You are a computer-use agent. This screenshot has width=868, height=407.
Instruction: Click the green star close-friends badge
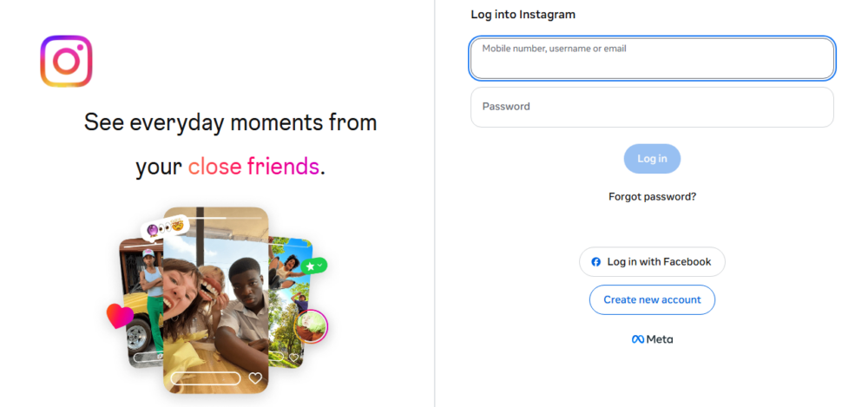click(314, 266)
